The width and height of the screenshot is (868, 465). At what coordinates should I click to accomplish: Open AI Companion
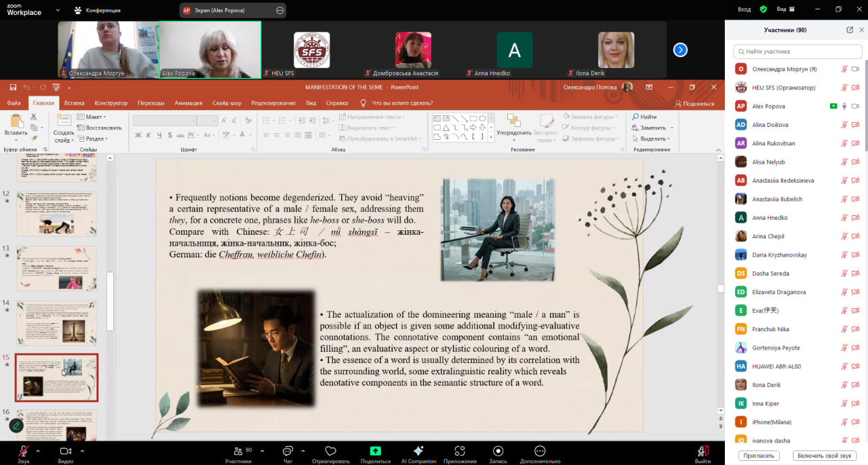click(418, 451)
